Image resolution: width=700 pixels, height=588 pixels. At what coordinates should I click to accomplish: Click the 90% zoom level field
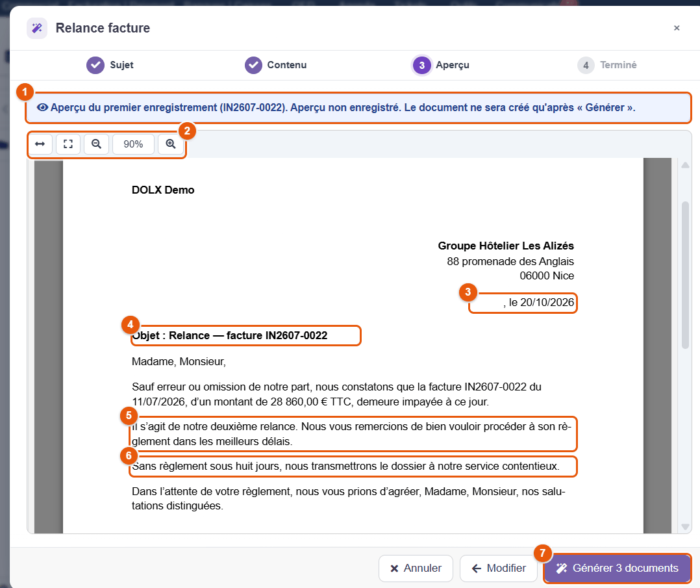tap(133, 144)
